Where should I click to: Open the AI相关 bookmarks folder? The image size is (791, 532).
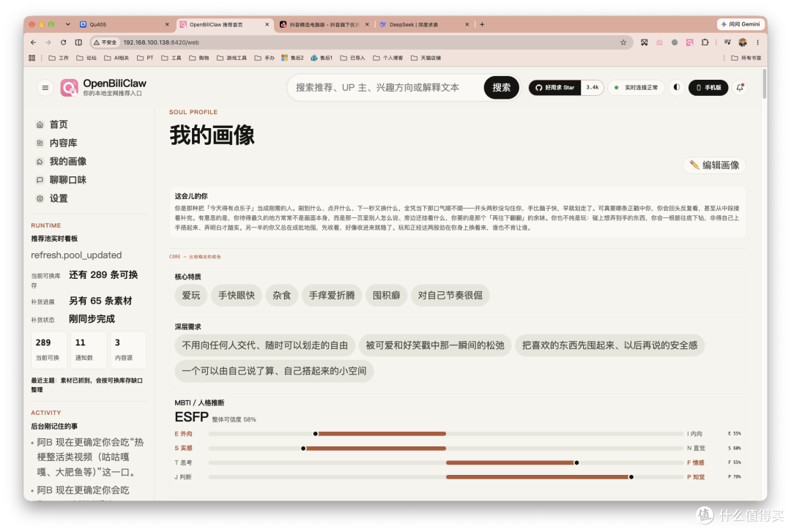[116, 58]
